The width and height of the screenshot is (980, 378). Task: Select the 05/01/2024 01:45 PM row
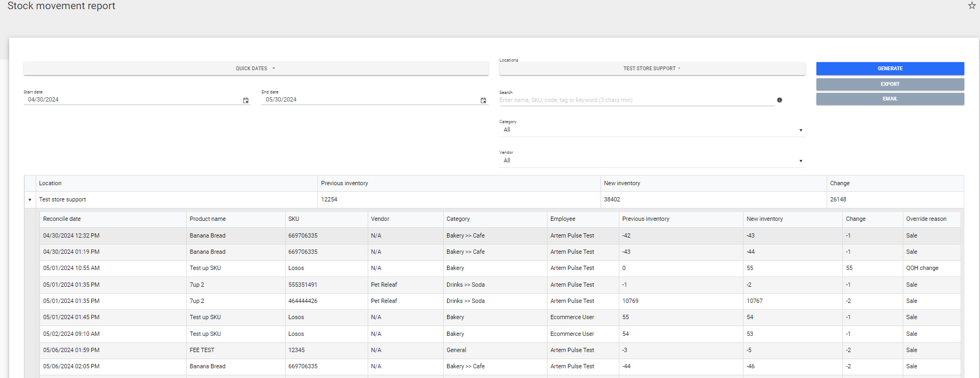coord(500,318)
